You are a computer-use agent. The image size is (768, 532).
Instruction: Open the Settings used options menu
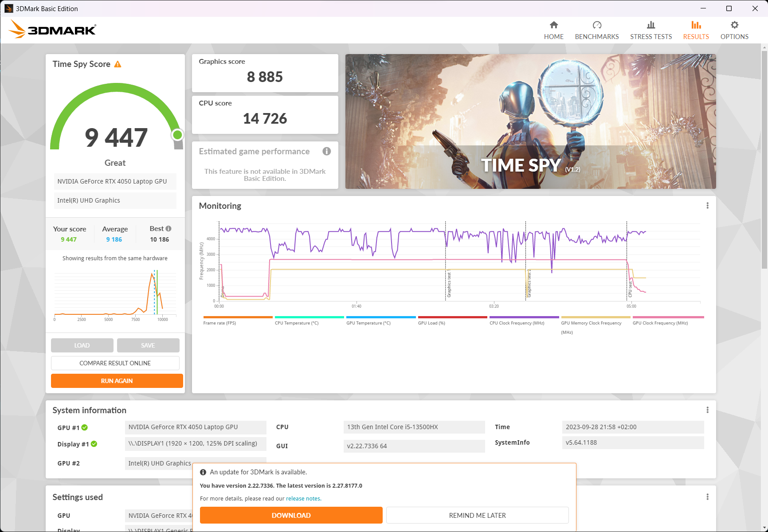tap(707, 497)
